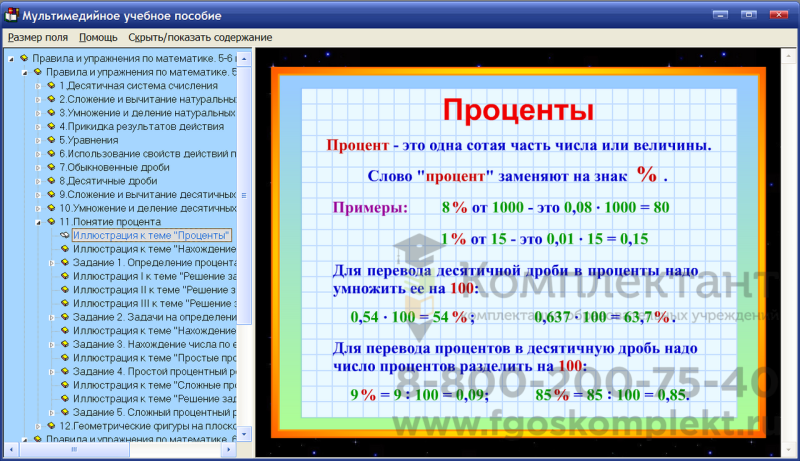The width and height of the screenshot is (800, 461).
Task: Click icon beside Иллюстрация III к теме "Решение
Action: [65, 303]
